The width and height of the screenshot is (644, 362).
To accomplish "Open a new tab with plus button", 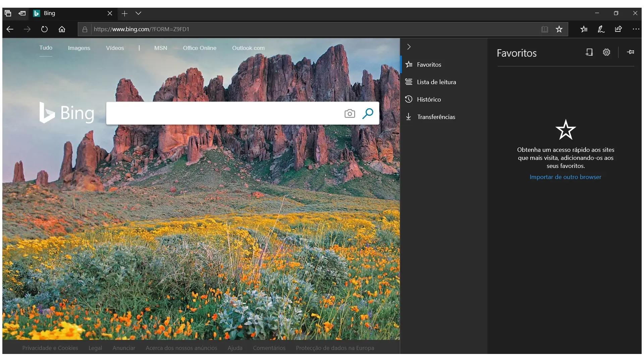I will 124,13.
